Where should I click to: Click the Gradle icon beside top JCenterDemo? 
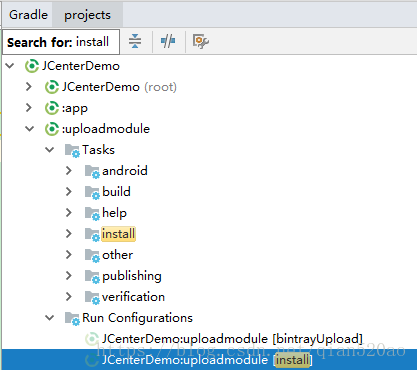click(32, 66)
